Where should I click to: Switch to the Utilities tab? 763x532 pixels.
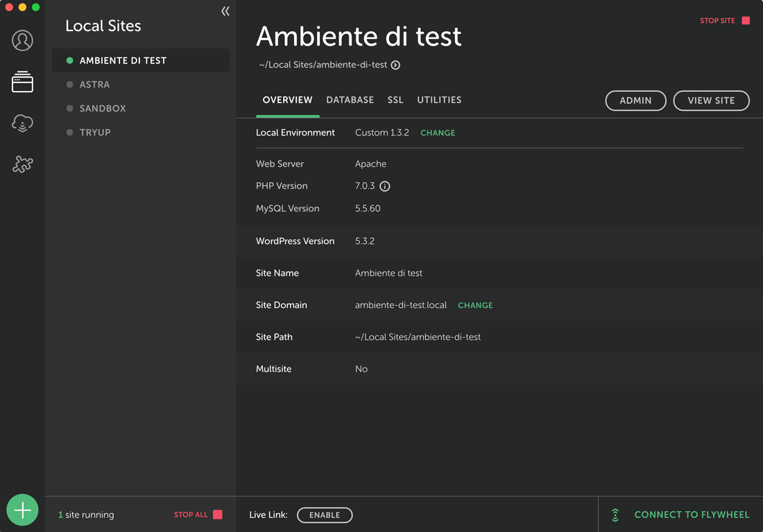click(x=439, y=100)
